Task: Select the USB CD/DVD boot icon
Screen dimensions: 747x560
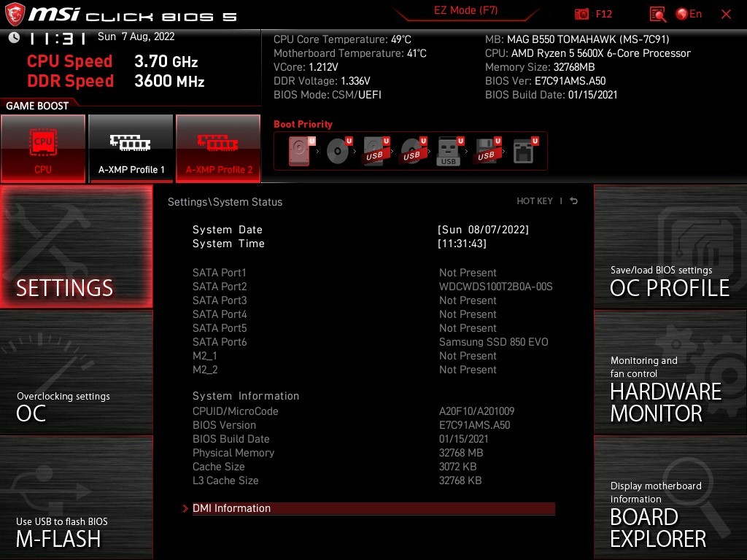Action: click(x=413, y=151)
